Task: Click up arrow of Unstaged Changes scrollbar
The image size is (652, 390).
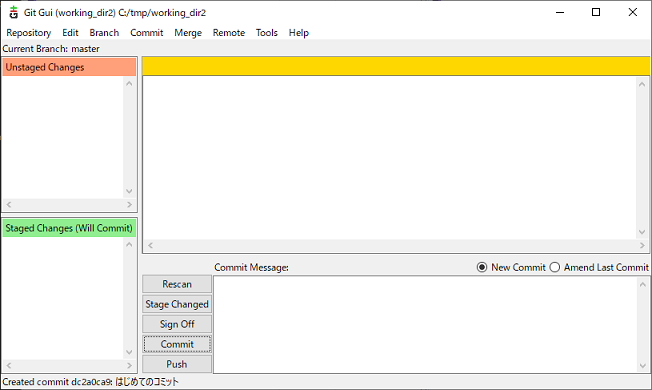Action: (129, 84)
